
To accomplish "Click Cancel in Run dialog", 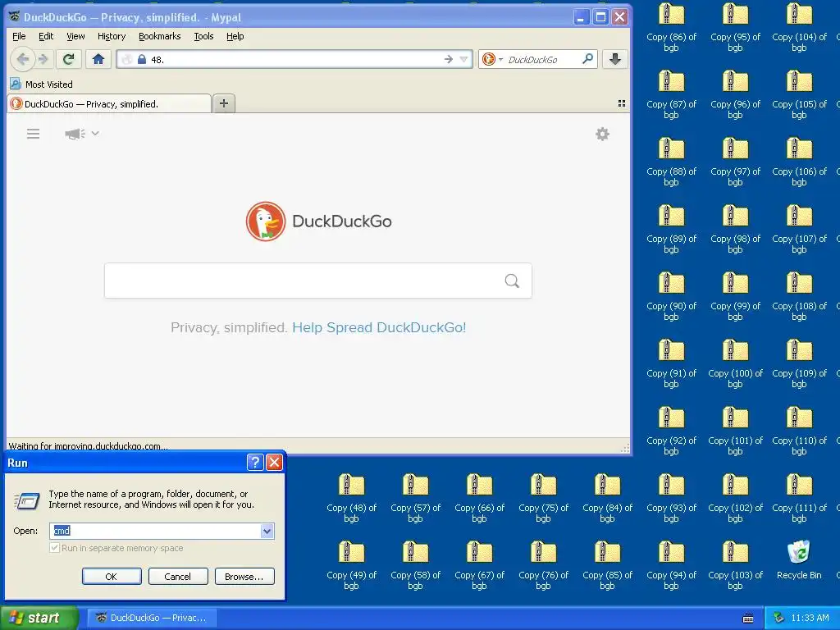I will tap(178, 577).
